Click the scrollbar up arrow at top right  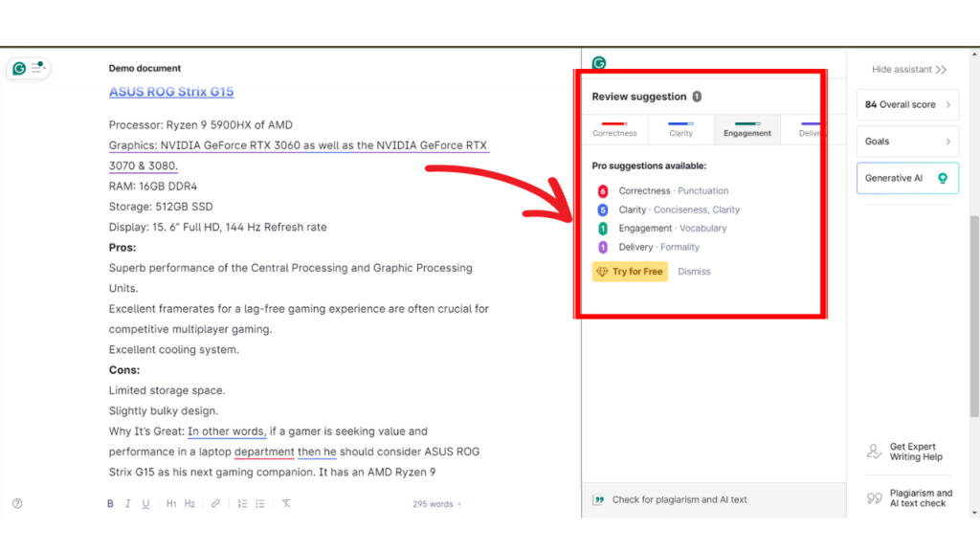pyautogui.click(x=974, y=55)
